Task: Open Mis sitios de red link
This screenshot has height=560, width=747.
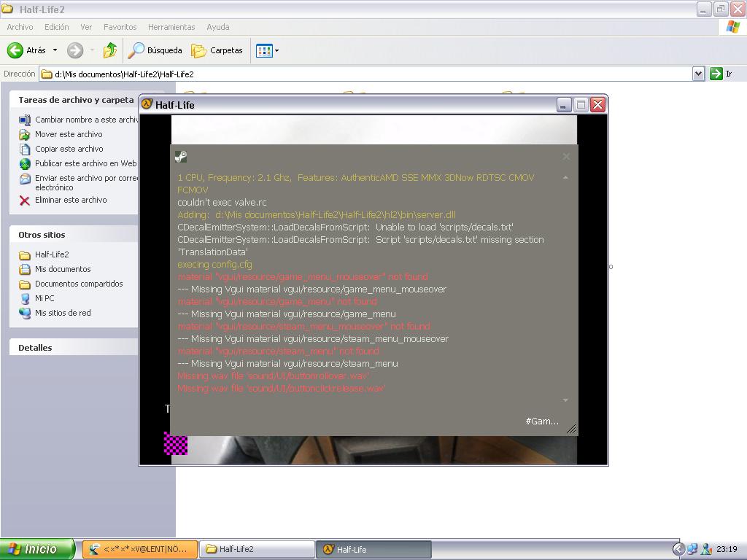Action: 63,313
